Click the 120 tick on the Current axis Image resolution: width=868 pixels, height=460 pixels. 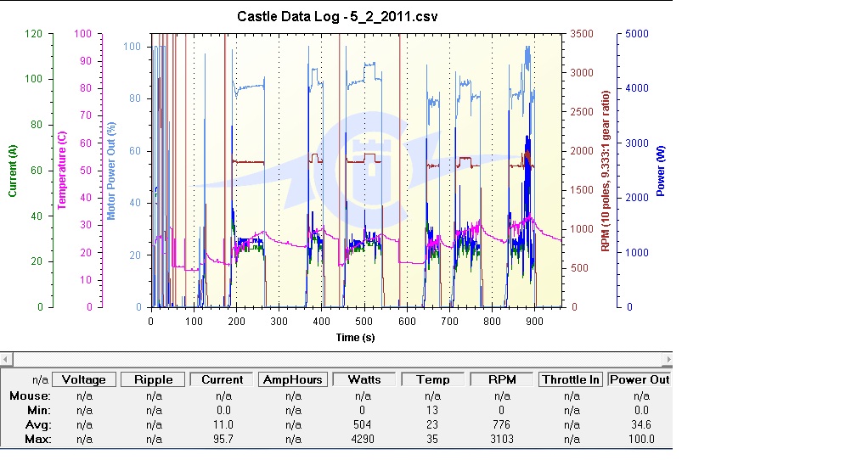tap(33, 34)
